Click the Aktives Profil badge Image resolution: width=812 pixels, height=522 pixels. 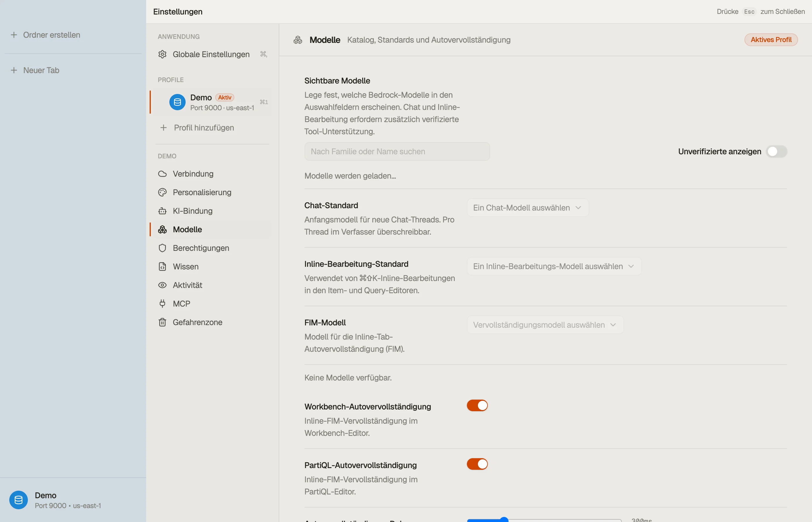tap(771, 40)
